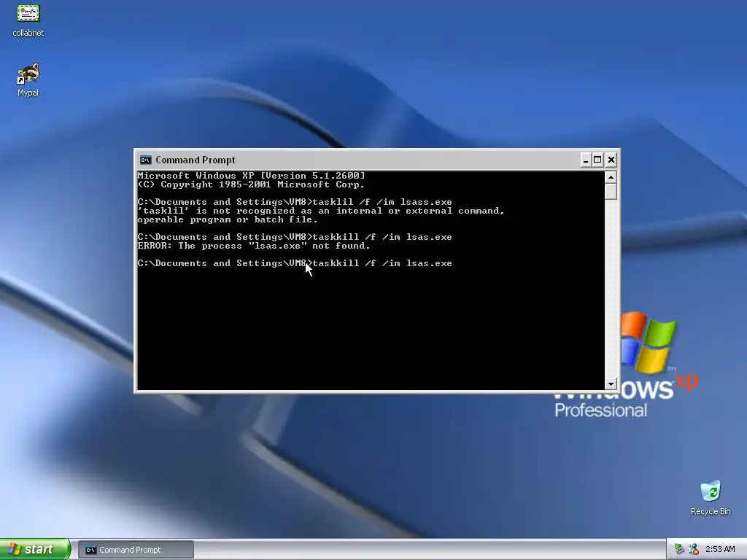
Task: Select the Mypal browser shortcut
Action: (28, 80)
